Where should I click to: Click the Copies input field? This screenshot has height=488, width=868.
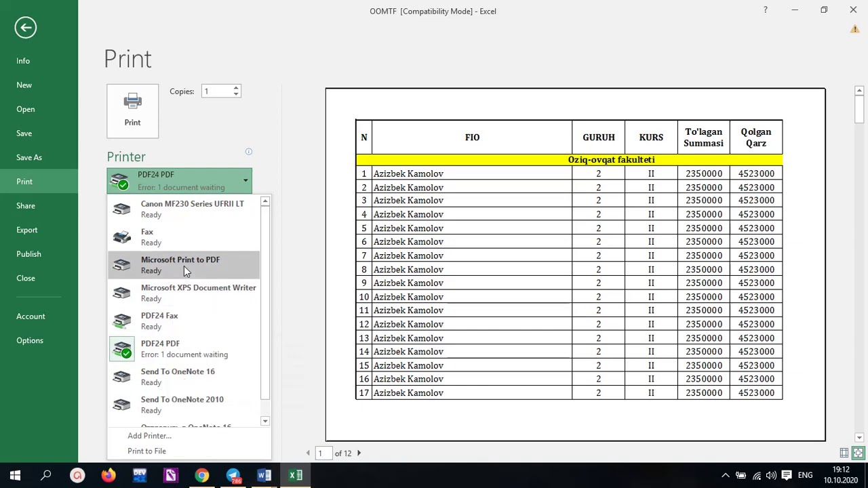click(216, 91)
